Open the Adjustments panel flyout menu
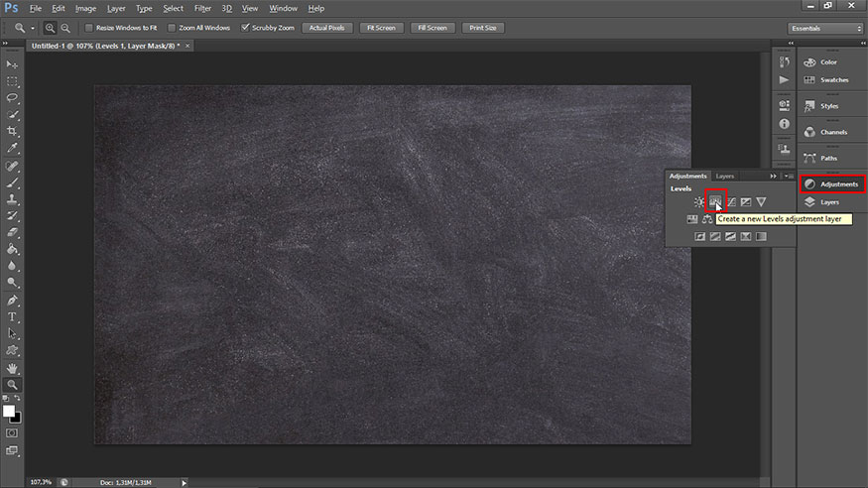The width and height of the screenshot is (868, 488). pyautogui.click(x=789, y=176)
